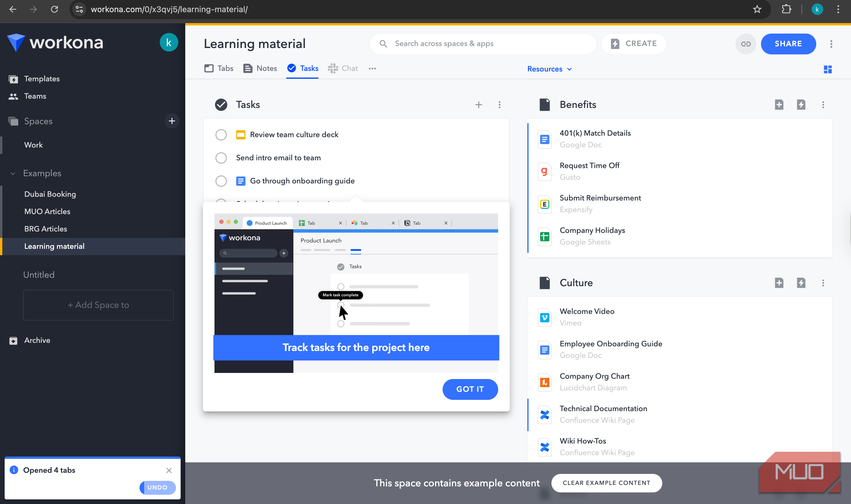
Task: Mark Send intro email to team complete
Action: click(221, 158)
